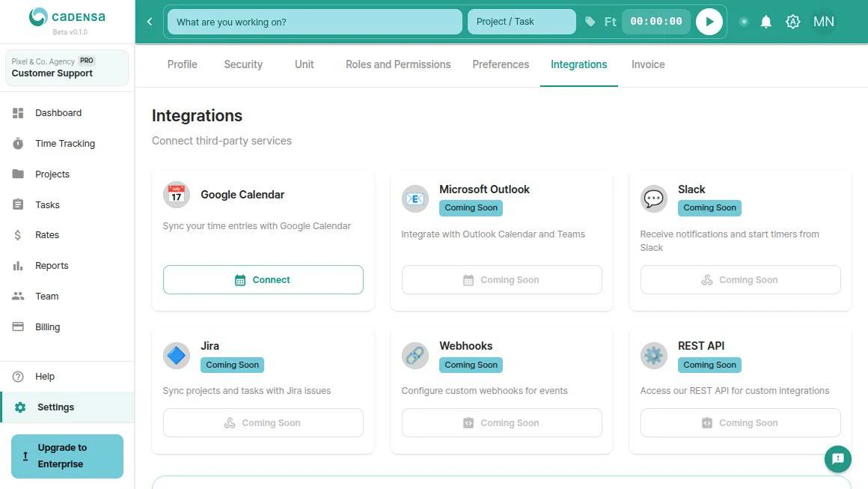Click the Slack chat bubble icon

[654, 198]
